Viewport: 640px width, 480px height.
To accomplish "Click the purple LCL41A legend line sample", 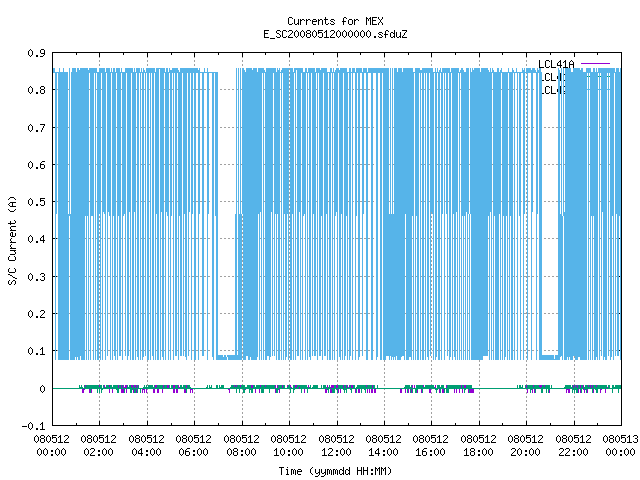I will [x=595, y=64].
